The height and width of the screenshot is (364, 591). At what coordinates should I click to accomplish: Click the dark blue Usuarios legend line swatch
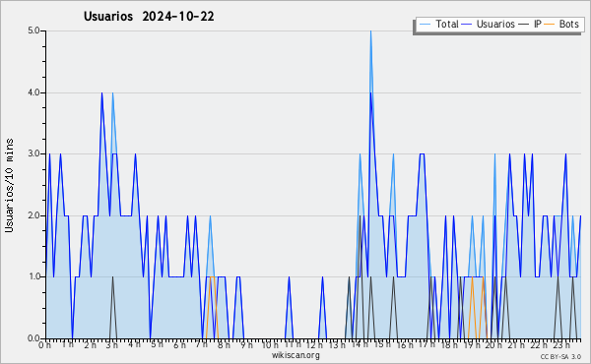coord(467,25)
